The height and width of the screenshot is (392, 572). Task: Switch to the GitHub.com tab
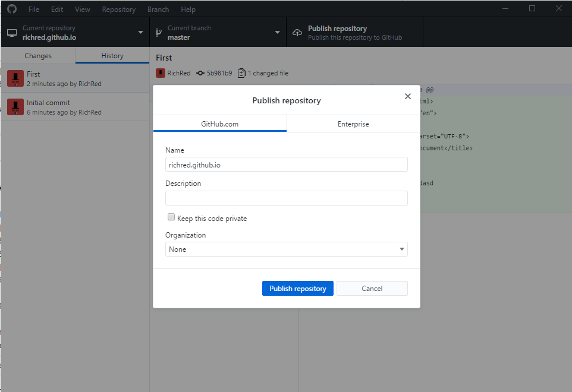[x=219, y=124]
